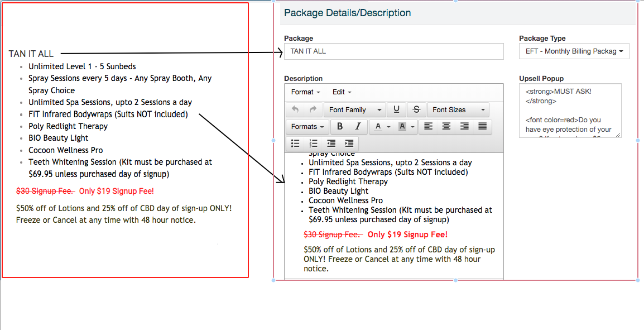Apply text color with the A button
The width and height of the screenshot is (644, 330).
[378, 127]
